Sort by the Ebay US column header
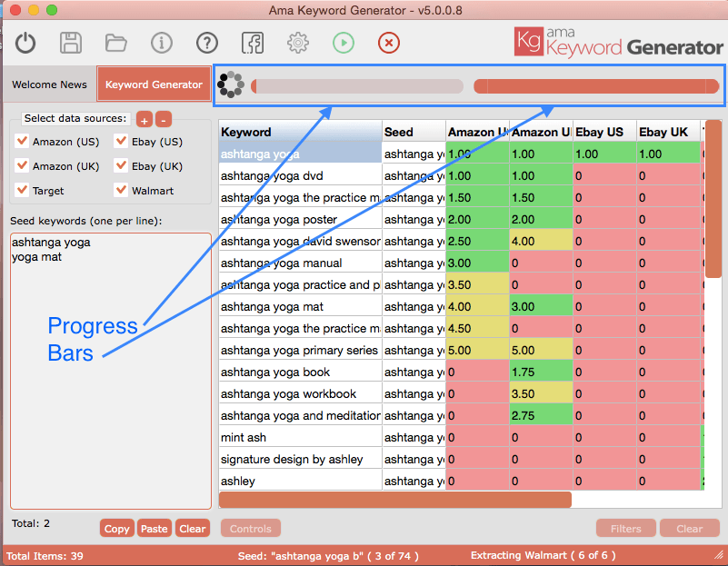728x566 pixels. tap(604, 132)
